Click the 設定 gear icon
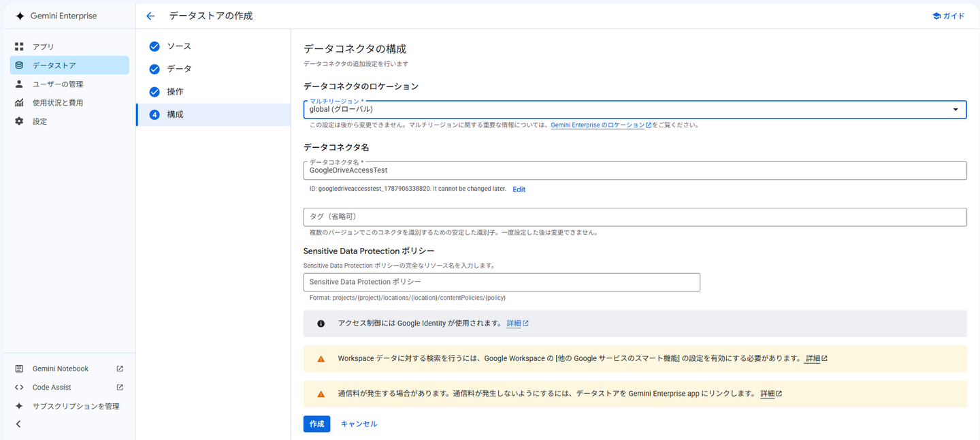 [19, 121]
